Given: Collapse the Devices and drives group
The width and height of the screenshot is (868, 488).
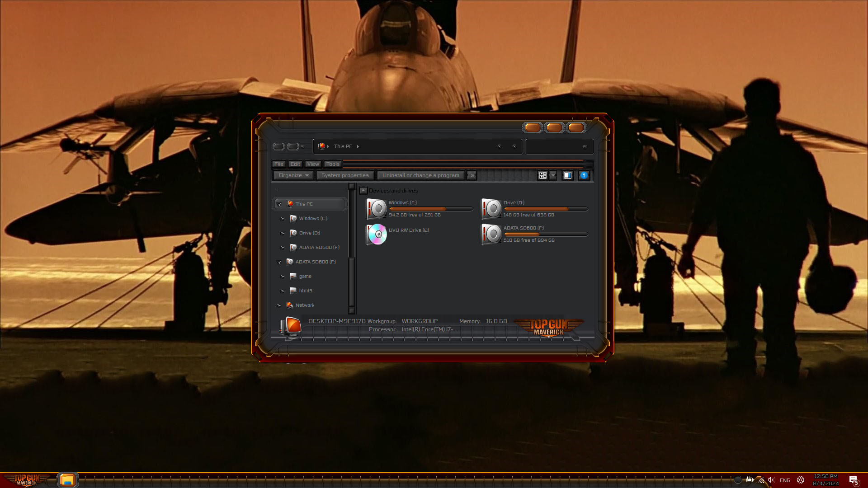Looking at the screenshot, I should [363, 191].
